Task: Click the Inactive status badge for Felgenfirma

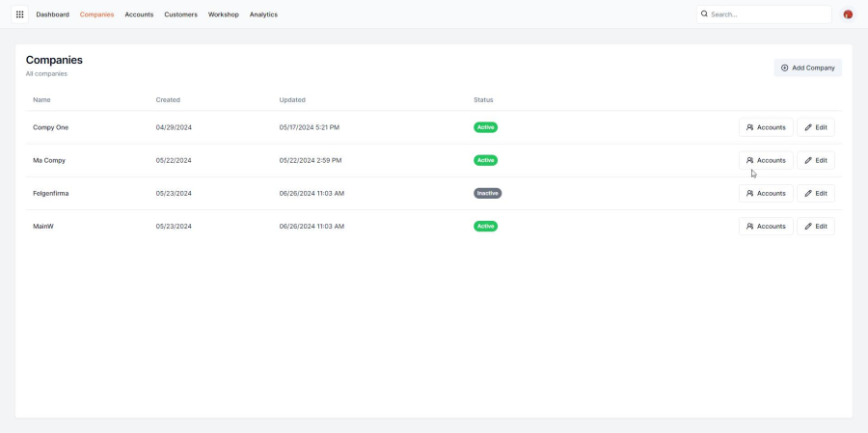Action: coord(487,193)
